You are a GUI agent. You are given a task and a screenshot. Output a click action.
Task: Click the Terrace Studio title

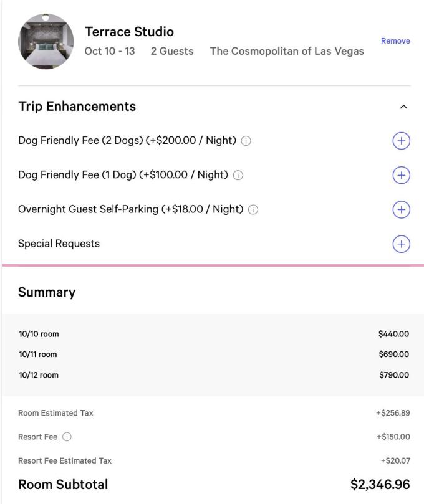[129, 32]
